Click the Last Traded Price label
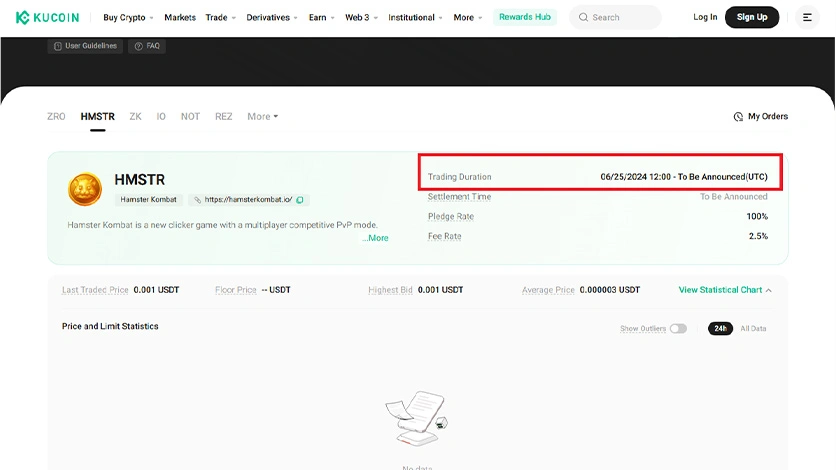836x470 pixels. (x=95, y=290)
